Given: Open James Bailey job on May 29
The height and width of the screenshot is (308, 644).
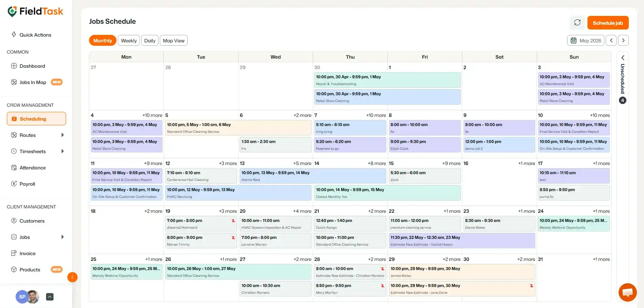Looking at the screenshot, I should pos(462,272).
